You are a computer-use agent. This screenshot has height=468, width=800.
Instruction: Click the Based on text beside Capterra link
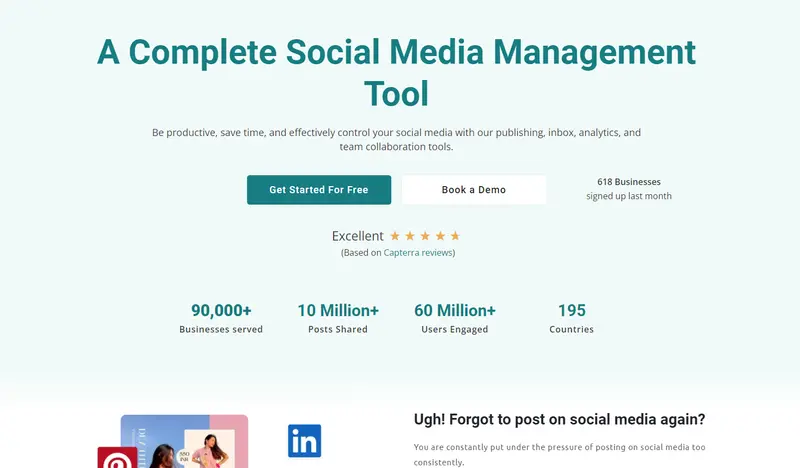click(x=362, y=253)
